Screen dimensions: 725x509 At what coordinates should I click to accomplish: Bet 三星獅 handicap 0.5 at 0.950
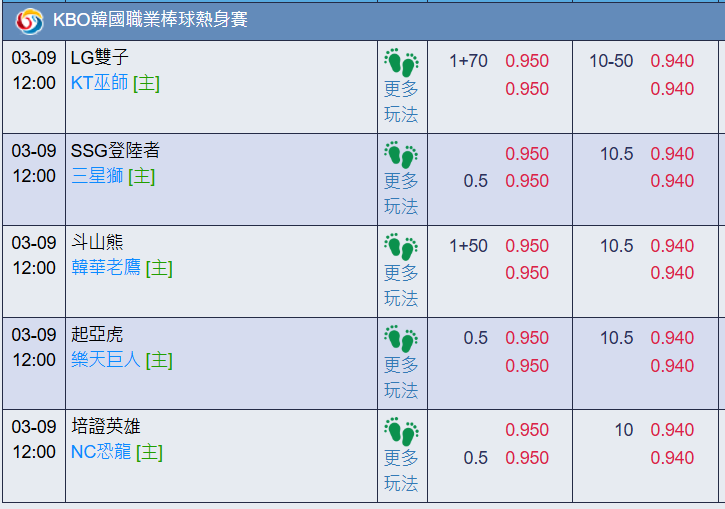527,181
